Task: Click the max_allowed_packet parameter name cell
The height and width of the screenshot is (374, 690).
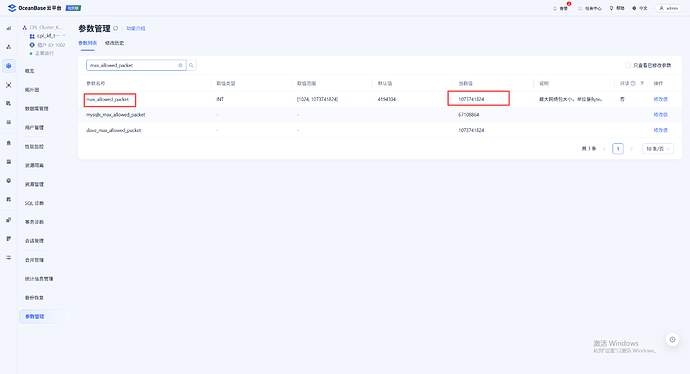Action: click(108, 99)
